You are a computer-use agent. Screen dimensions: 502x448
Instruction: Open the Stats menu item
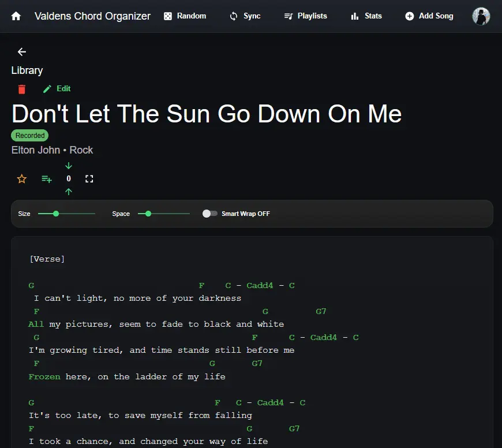click(x=366, y=16)
